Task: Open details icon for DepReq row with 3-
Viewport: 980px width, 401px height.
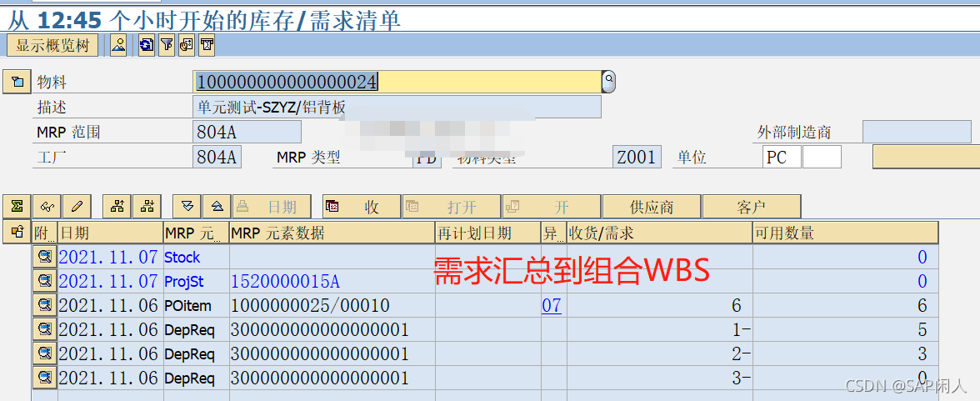Action: click(44, 377)
